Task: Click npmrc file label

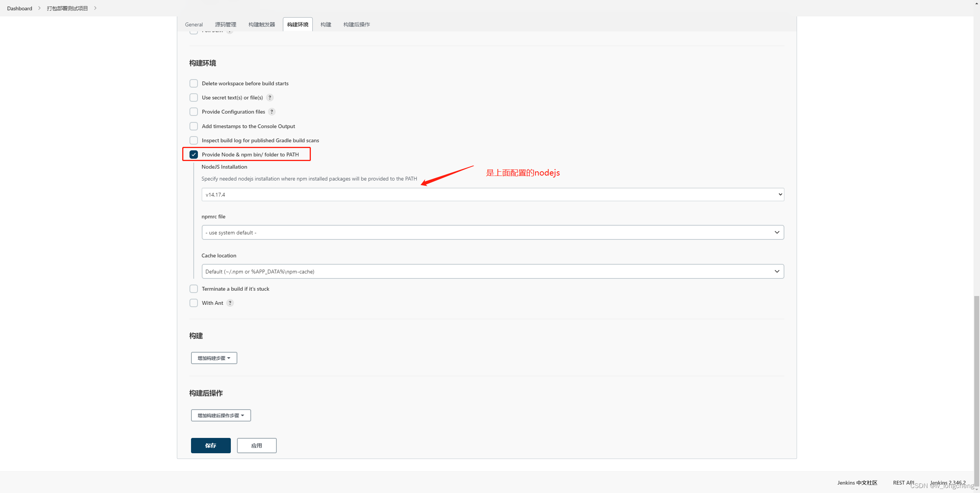Action: pos(214,216)
